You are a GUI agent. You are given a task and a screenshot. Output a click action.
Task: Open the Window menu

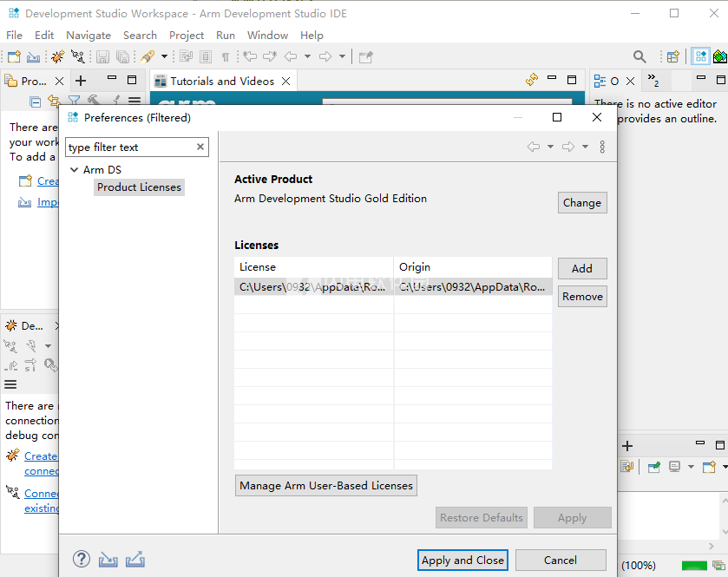click(x=267, y=36)
